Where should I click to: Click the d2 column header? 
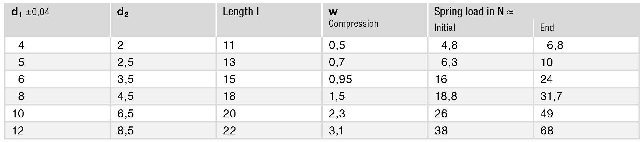[123, 12]
